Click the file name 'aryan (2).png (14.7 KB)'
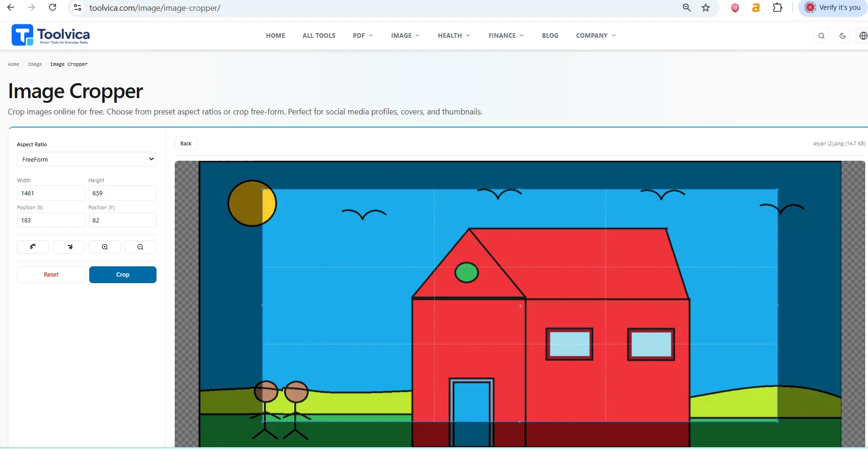This screenshot has height=449, width=868. coord(839,143)
